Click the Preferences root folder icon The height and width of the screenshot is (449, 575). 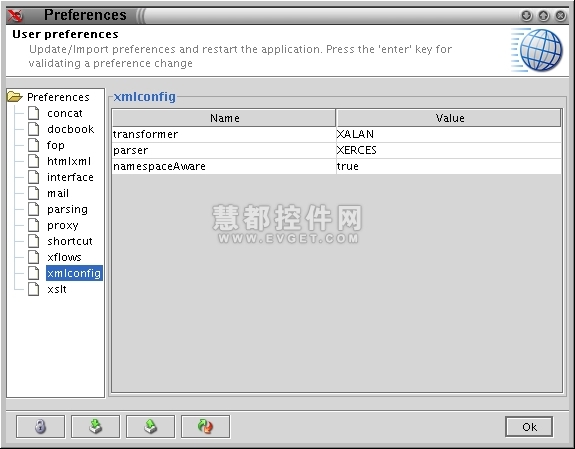tap(15, 97)
